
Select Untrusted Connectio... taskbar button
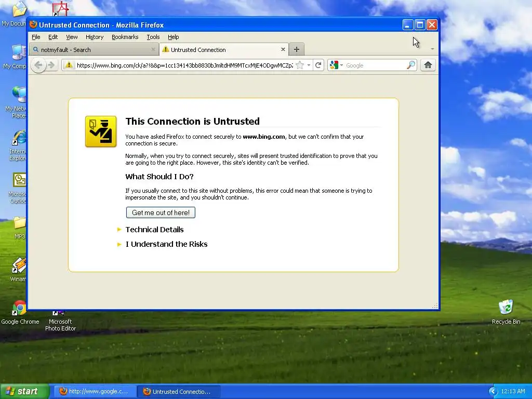(179, 392)
